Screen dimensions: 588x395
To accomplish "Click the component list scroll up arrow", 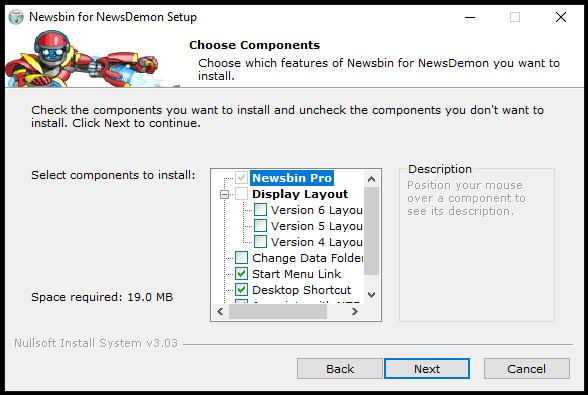I will point(372,179).
